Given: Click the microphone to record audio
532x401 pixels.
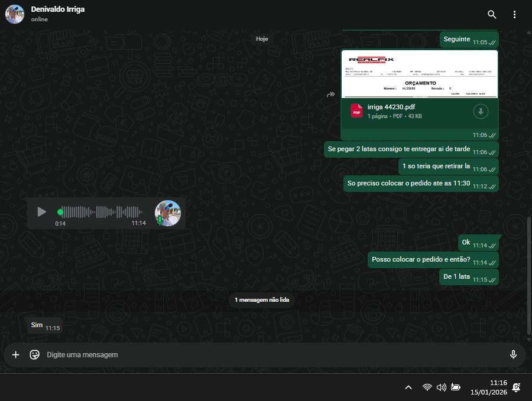Looking at the screenshot, I should click(x=513, y=354).
